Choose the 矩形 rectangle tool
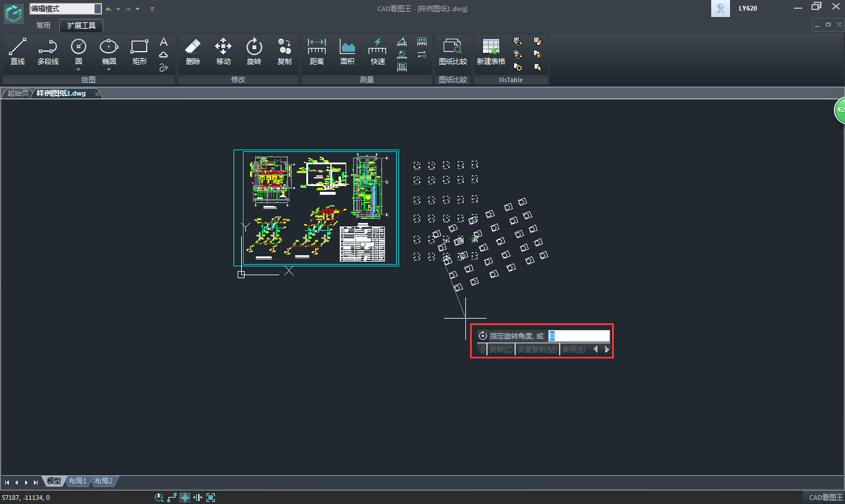845x504 pixels. [140, 51]
